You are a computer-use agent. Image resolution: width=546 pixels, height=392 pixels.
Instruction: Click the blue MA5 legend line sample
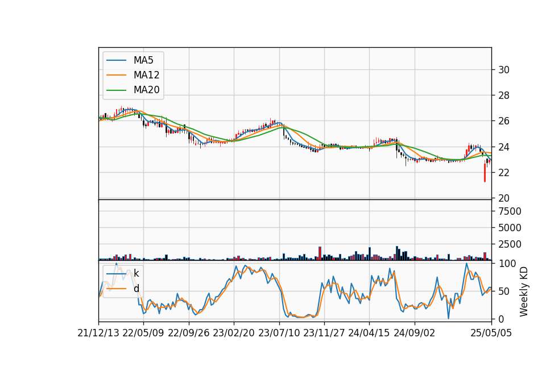(116, 60)
